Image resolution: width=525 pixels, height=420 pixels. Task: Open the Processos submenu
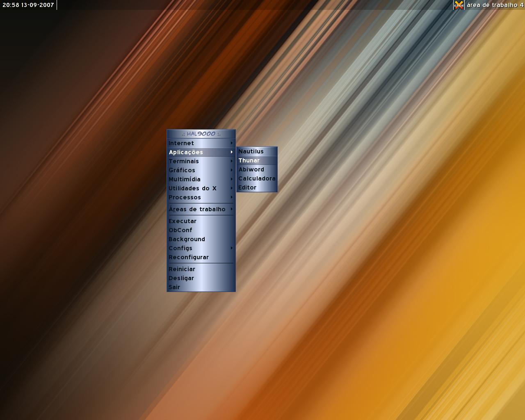click(201, 197)
